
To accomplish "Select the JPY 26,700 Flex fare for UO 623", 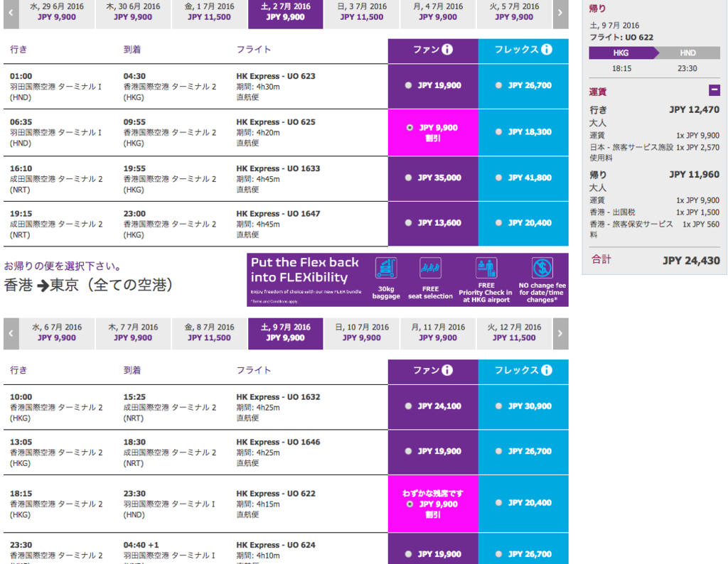I will tap(498, 85).
